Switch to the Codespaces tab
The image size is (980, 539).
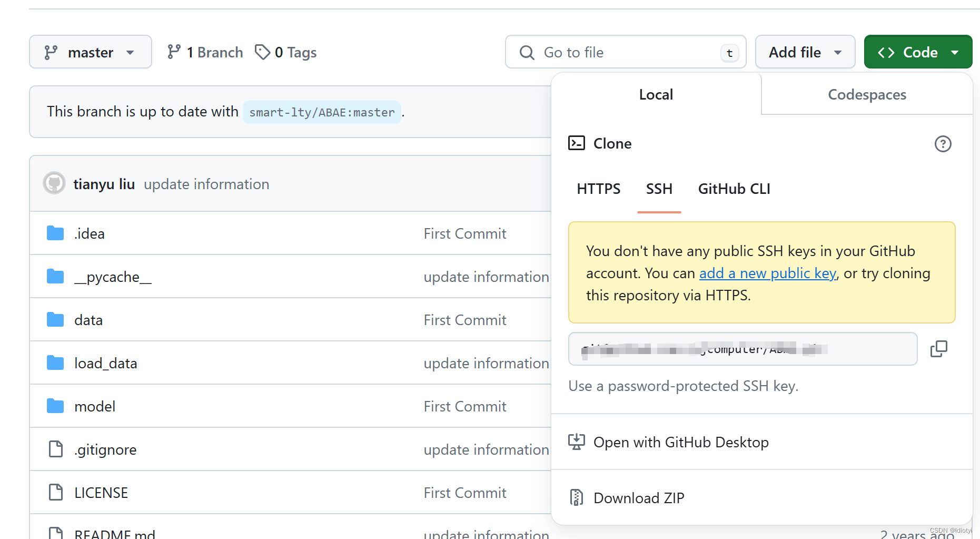867,95
